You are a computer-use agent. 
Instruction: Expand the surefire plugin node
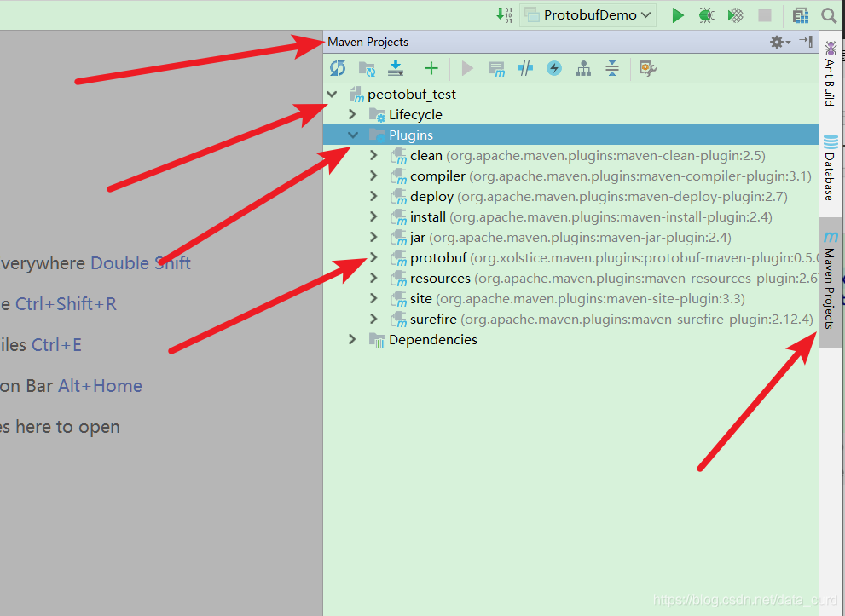tap(373, 319)
